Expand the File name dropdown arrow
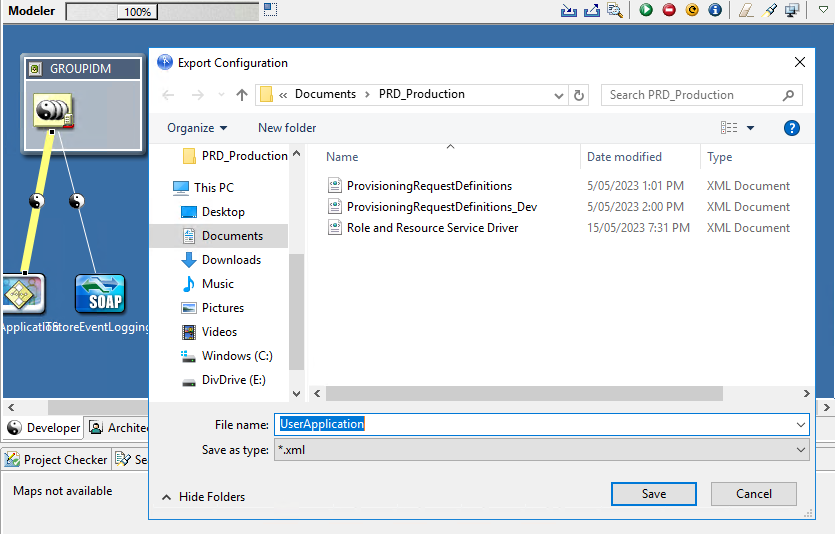835x534 pixels. pyautogui.click(x=800, y=424)
